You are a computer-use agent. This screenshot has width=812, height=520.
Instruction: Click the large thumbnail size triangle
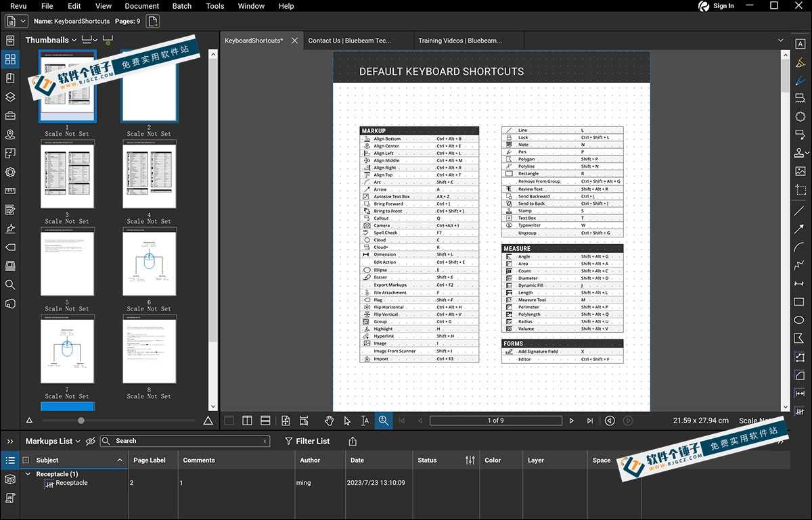click(x=208, y=421)
